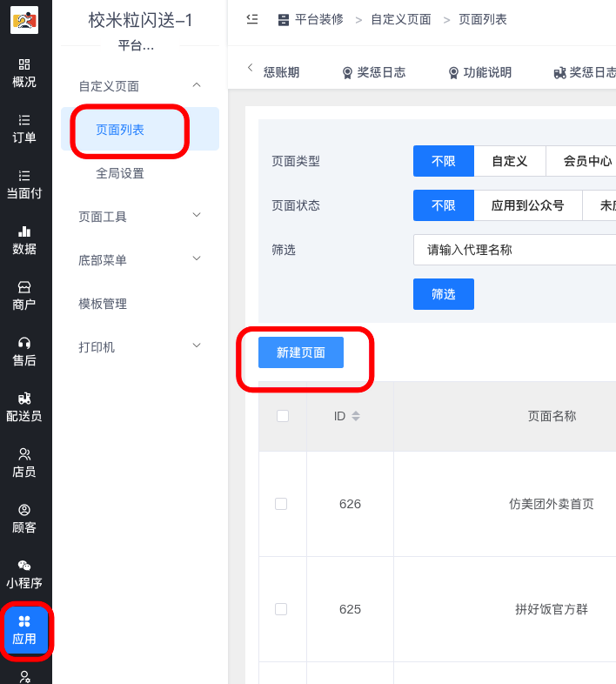Screen dimensions: 616x684
Task: Open 配送员 couriers sidebar item
Action: (x=24, y=407)
